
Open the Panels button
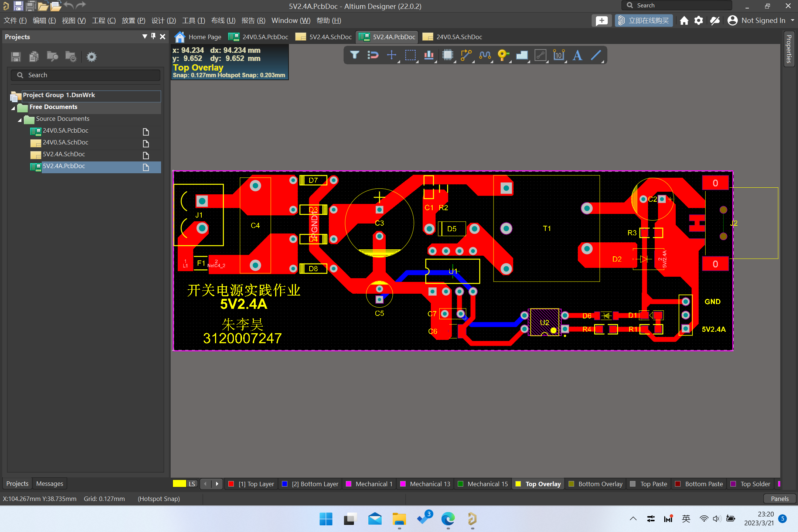(780, 499)
